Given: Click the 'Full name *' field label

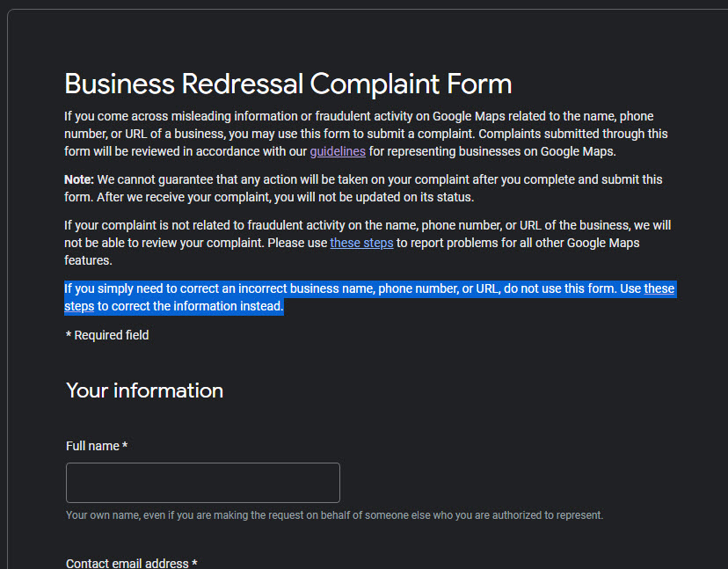Looking at the screenshot, I should (x=97, y=446).
